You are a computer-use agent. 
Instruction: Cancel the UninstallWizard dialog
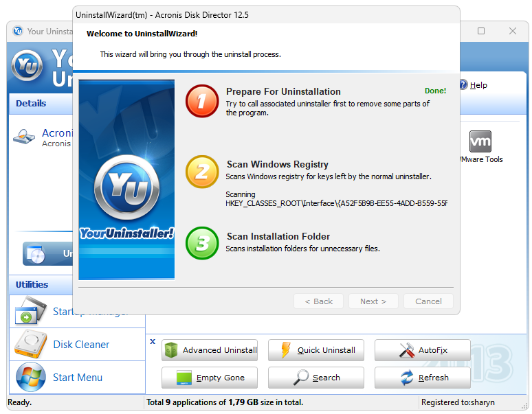click(x=428, y=301)
